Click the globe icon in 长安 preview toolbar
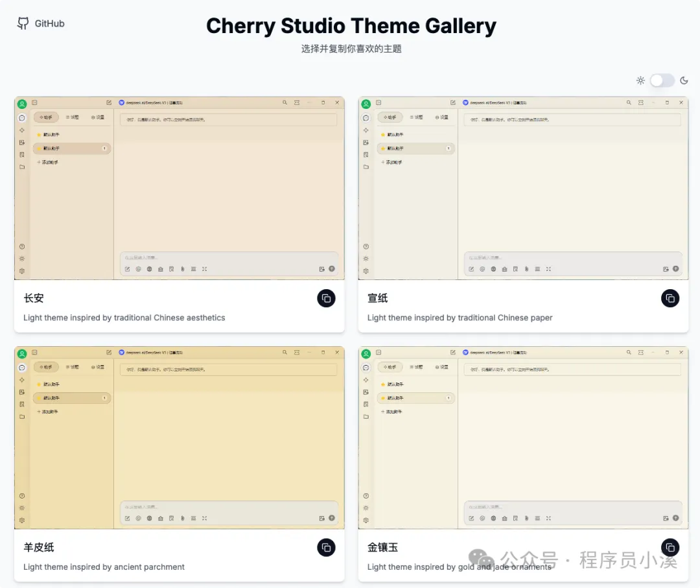Viewport: 700px width, 588px height. [x=149, y=269]
